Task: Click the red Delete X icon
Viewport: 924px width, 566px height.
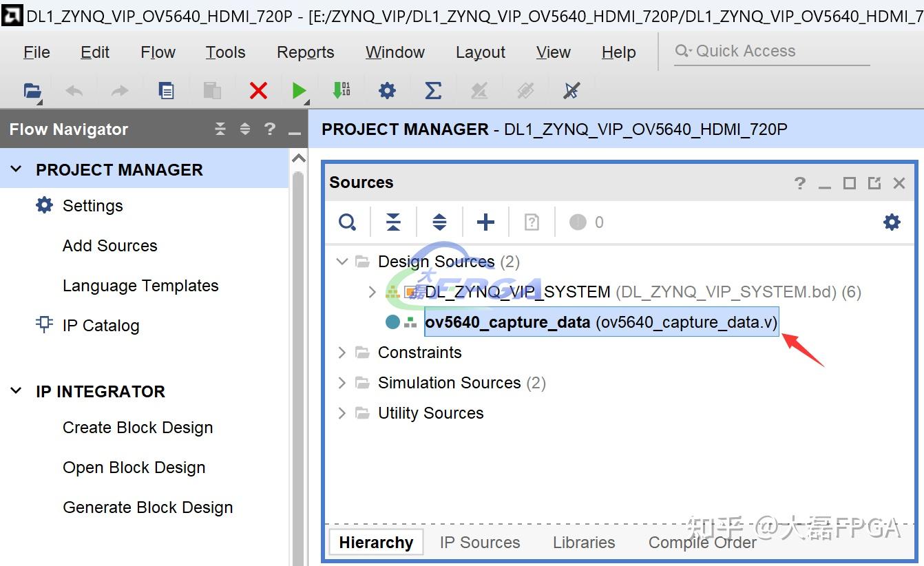Action: point(258,90)
